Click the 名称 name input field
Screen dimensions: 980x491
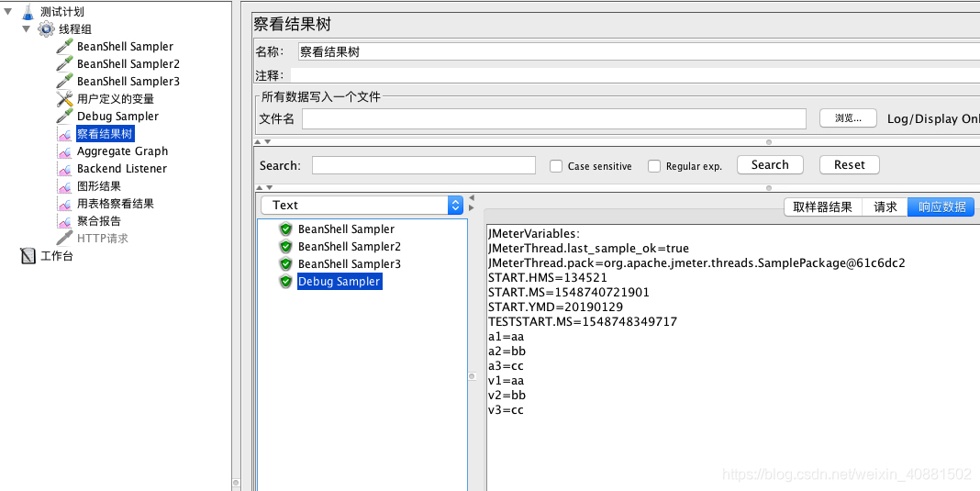[x=639, y=52]
